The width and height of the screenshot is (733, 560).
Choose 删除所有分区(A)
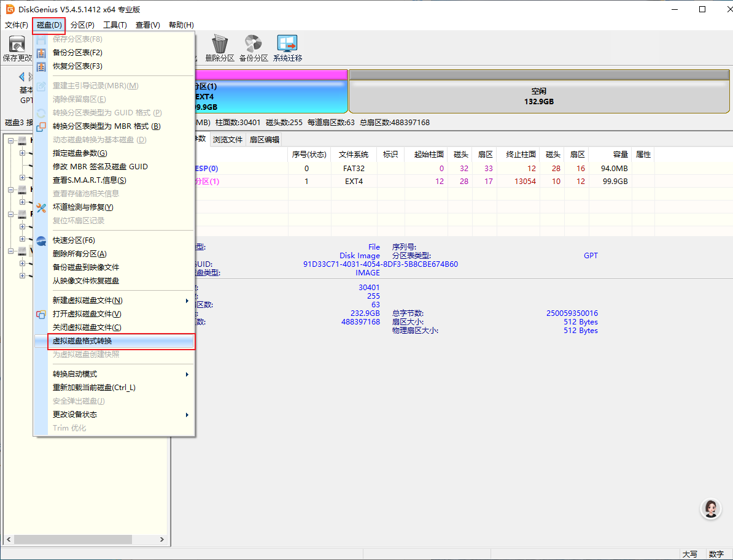point(115,254)
